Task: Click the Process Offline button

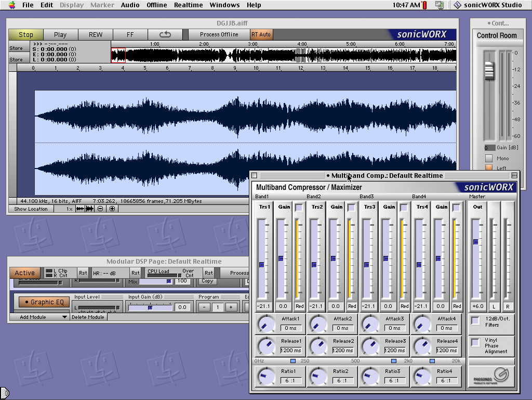Action: [x=219, y=34]
